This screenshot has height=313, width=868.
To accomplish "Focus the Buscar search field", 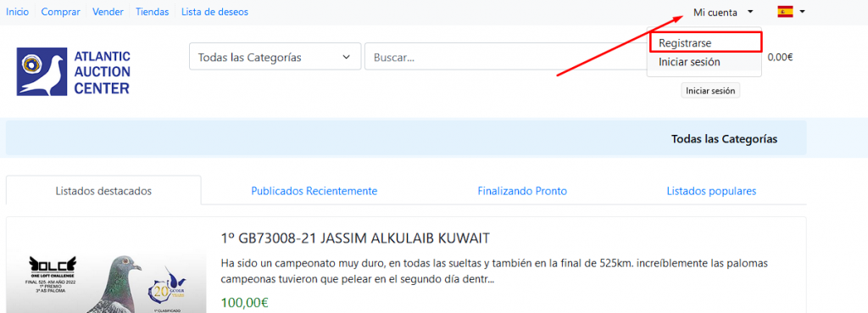I will (x=505, y=57).
